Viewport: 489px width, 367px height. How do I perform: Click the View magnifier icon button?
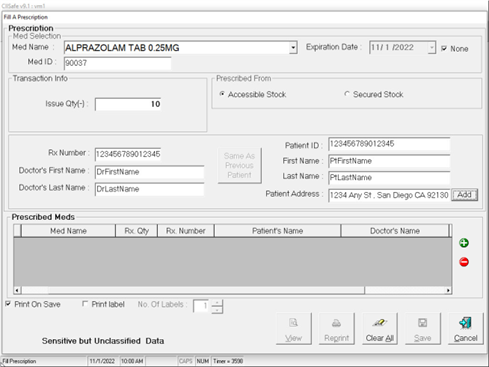coord(294,329)
